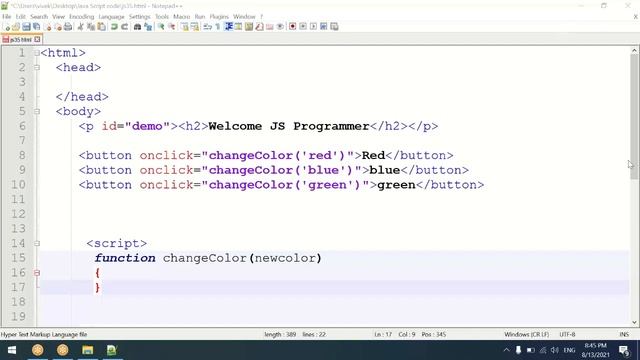This screenshot has height=360, width=640.
Task: Open the File menu
Action: point(7,17)
